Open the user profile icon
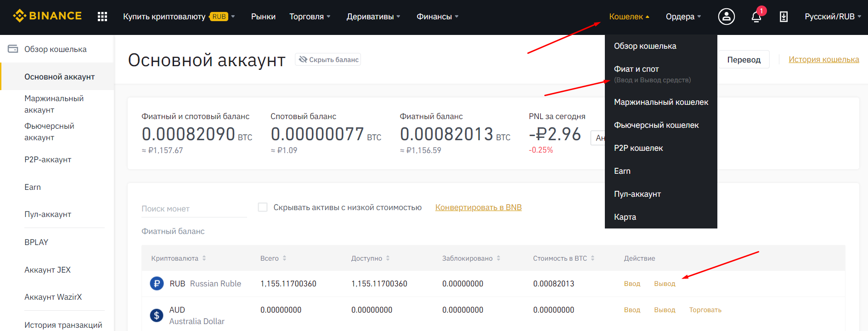 (726, 17)
